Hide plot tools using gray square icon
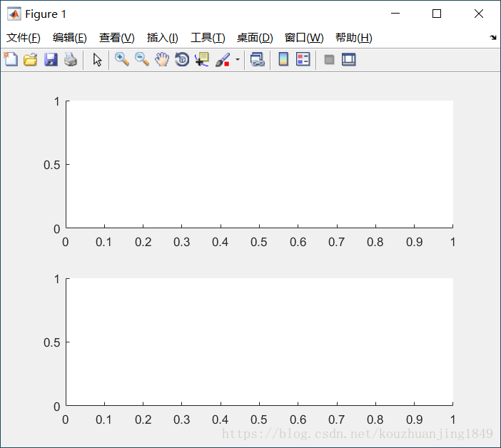 point(329,60)
